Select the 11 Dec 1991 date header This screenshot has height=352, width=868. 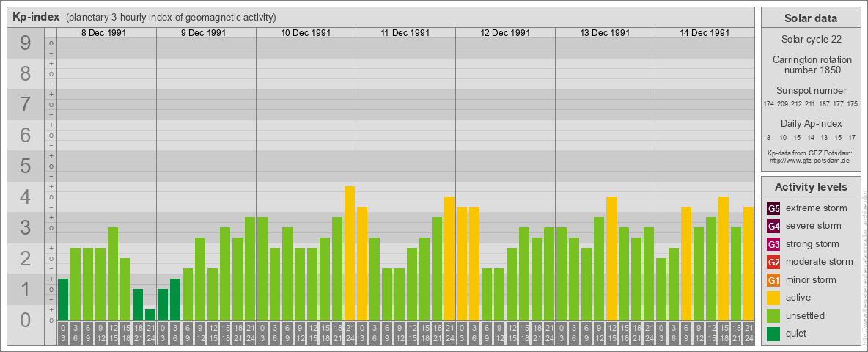(x=405, y=33)
